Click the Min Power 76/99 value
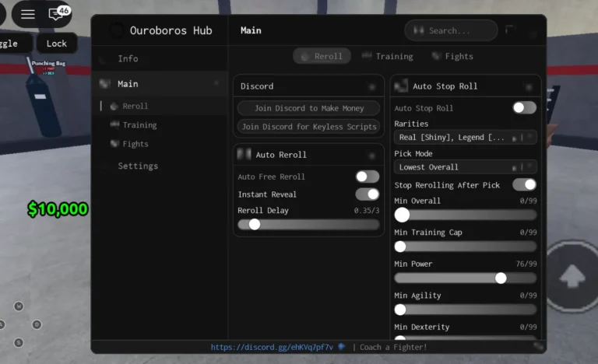This screenshot has width=598, height=364. [x=526, y=264]
